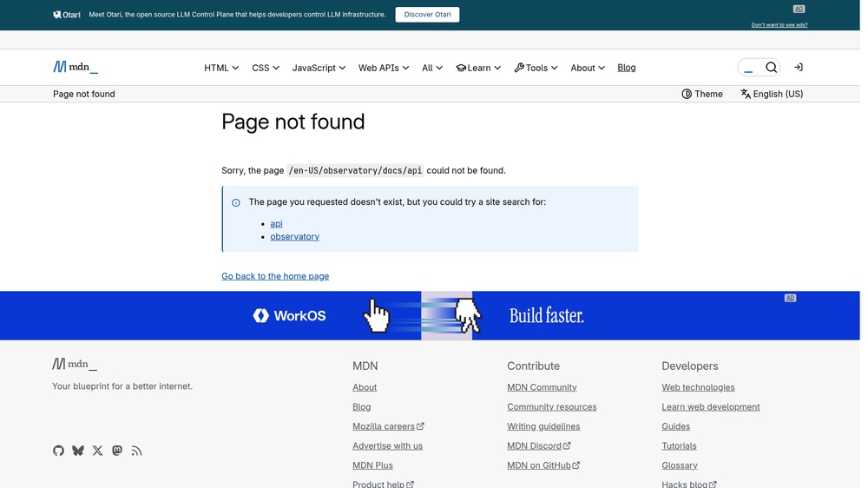
Task: Open Learn web development link
Action: click(711, 406)
